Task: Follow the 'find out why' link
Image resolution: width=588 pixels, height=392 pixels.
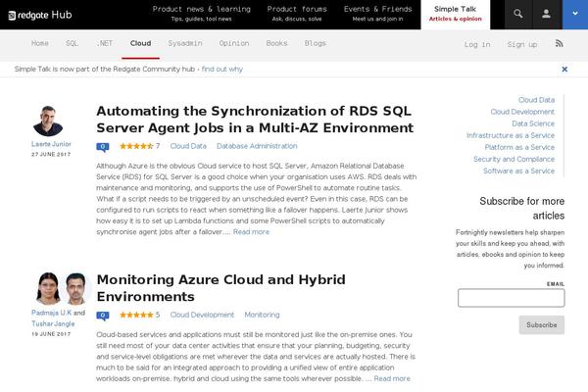Action: (x=222, y=69)
